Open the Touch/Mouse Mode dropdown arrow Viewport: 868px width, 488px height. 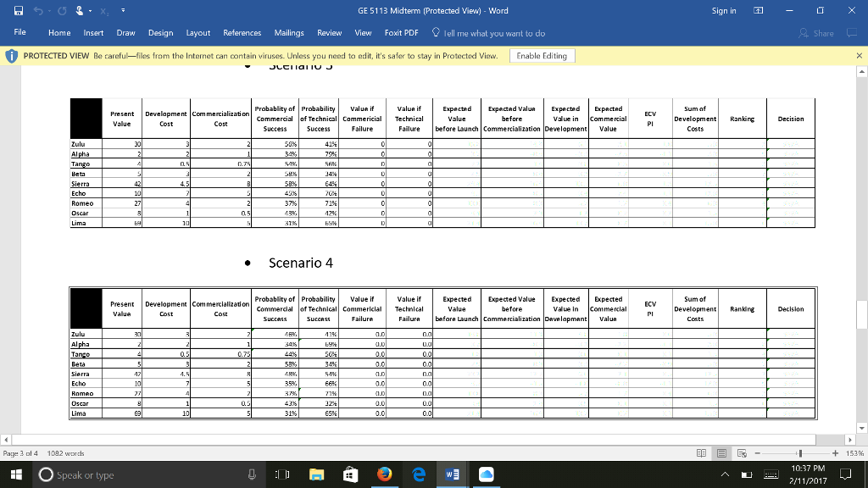[x=90, y=11]
